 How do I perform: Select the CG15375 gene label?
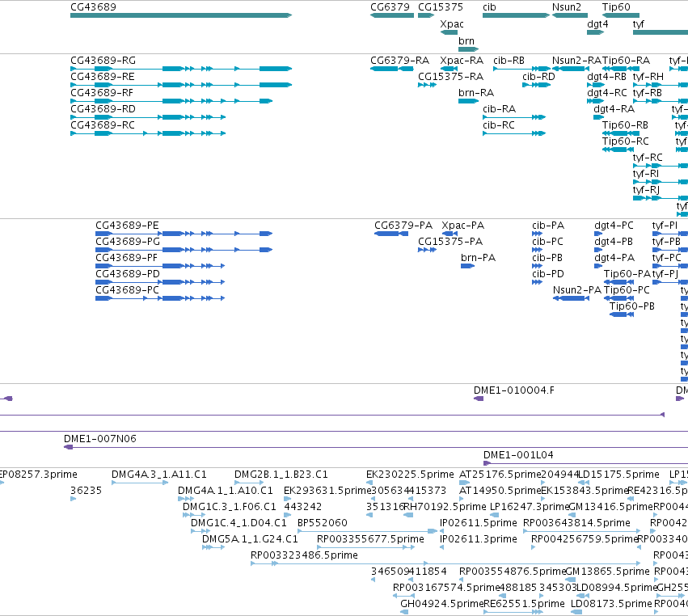[x=440, y=7]
